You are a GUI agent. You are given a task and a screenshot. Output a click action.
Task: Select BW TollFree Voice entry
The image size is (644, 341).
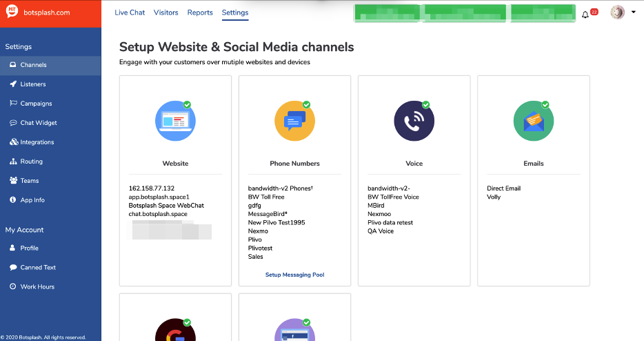(x=394, y=197)
